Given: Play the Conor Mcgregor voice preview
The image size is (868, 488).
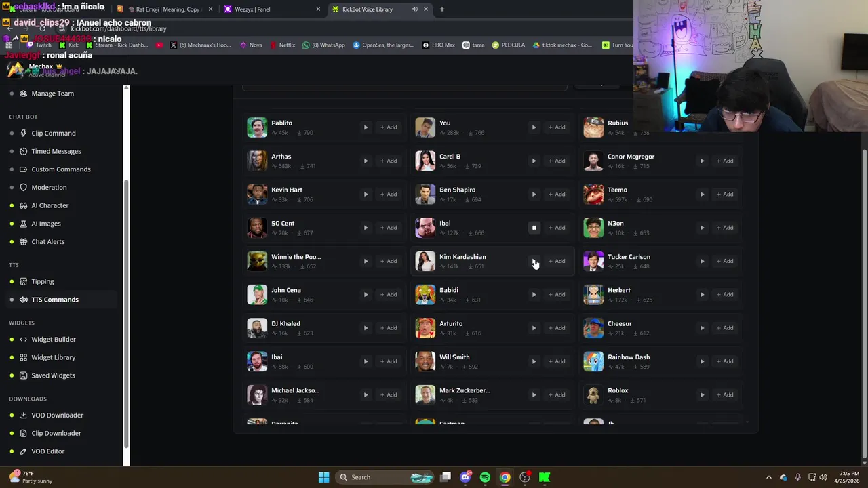Looking at the screenshot, I should click(x=702, y=161).
